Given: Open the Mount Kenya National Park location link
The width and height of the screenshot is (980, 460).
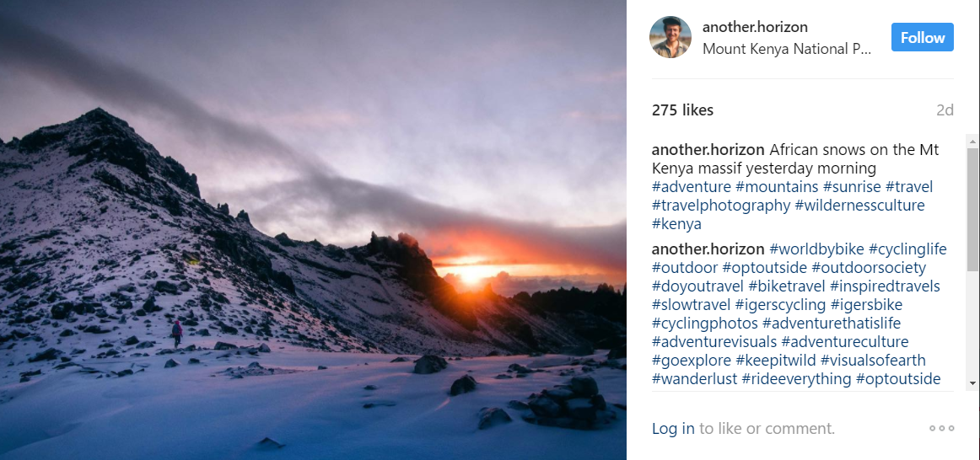Looking at the screenshot, I should [787, 49].
